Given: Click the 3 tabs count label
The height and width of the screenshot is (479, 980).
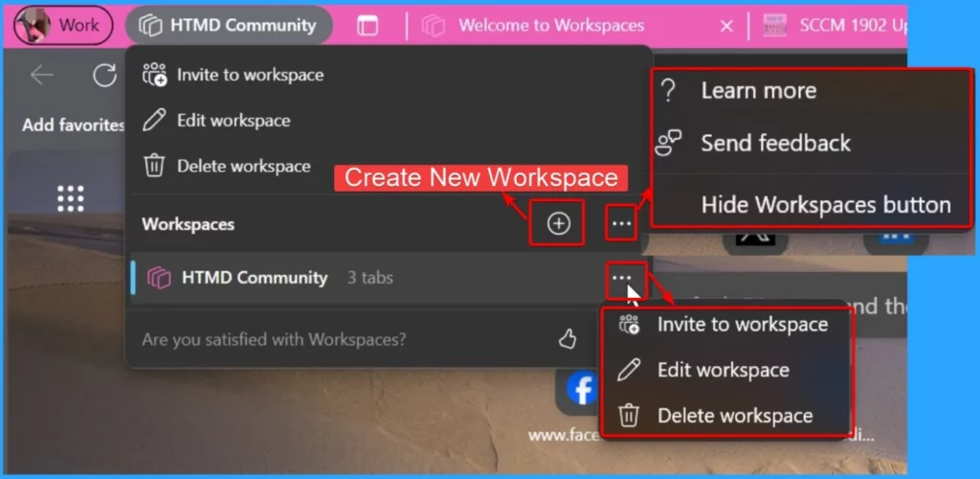Looking at the screenshot, I should click(x=370, y=278).
